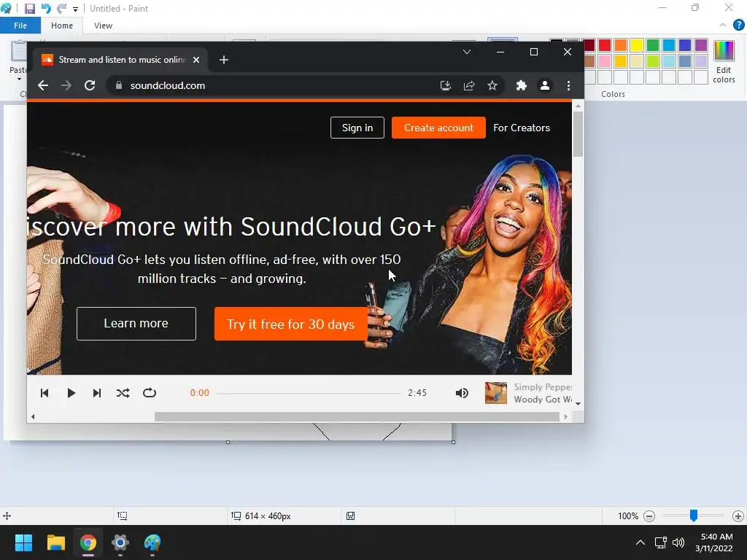Switch to Paint View tab
Screen dimensions: 747x560
point(103,26)
